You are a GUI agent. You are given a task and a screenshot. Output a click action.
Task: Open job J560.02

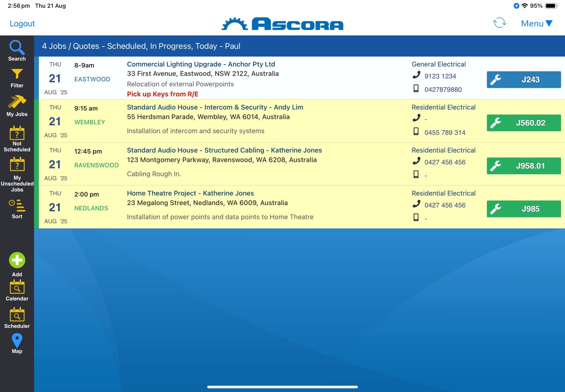(x=524, y=122)
